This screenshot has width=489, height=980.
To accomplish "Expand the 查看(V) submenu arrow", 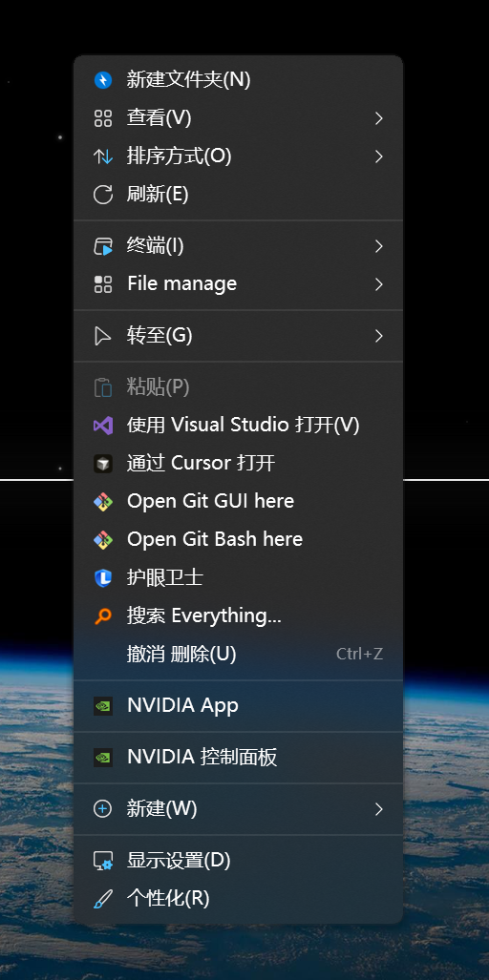I will [x=378, y=118].
